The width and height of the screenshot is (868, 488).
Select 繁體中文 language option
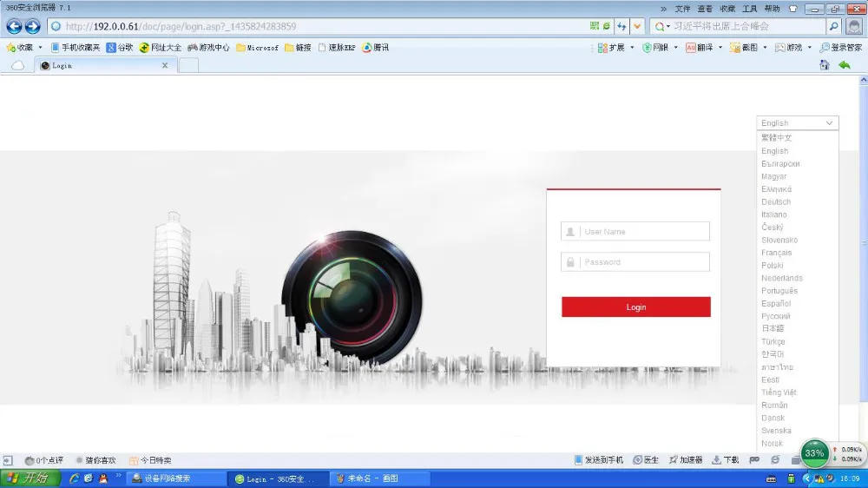776,137
